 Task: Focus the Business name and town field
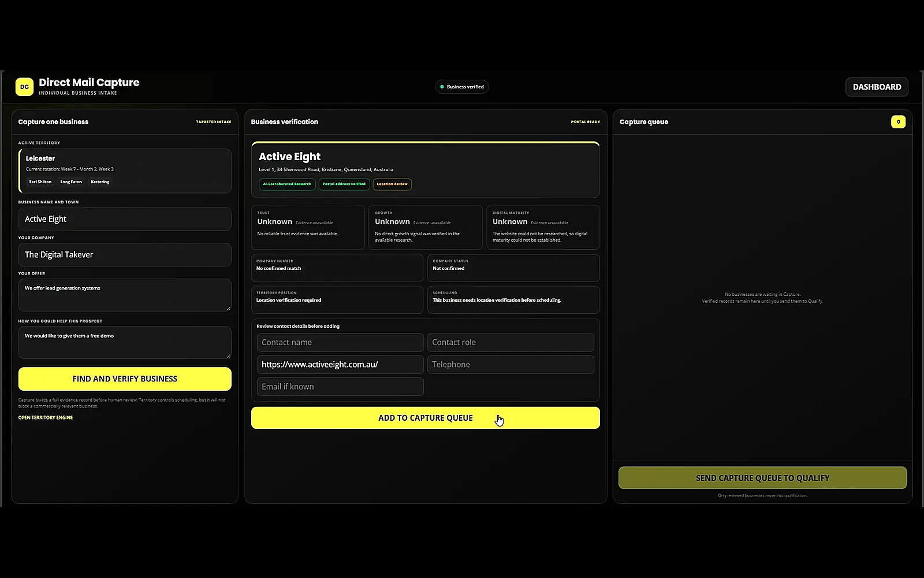tap(125, 219)
